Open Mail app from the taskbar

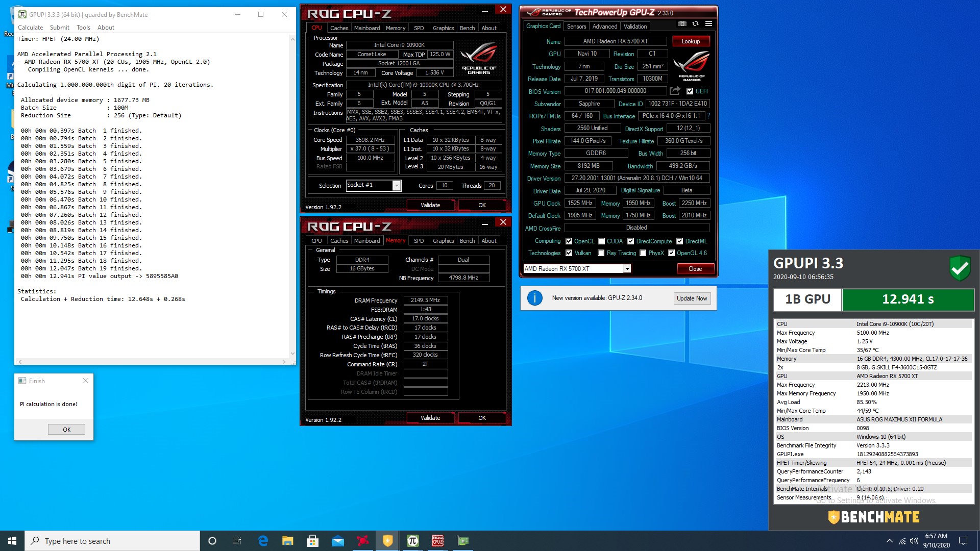point(337,541)
